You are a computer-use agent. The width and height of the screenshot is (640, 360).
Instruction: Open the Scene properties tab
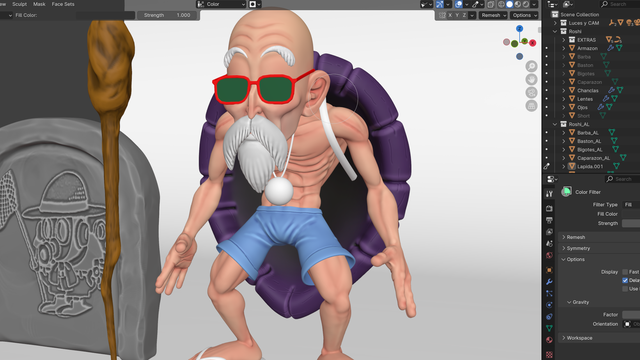pyautogui.click(x=549, y=244)
